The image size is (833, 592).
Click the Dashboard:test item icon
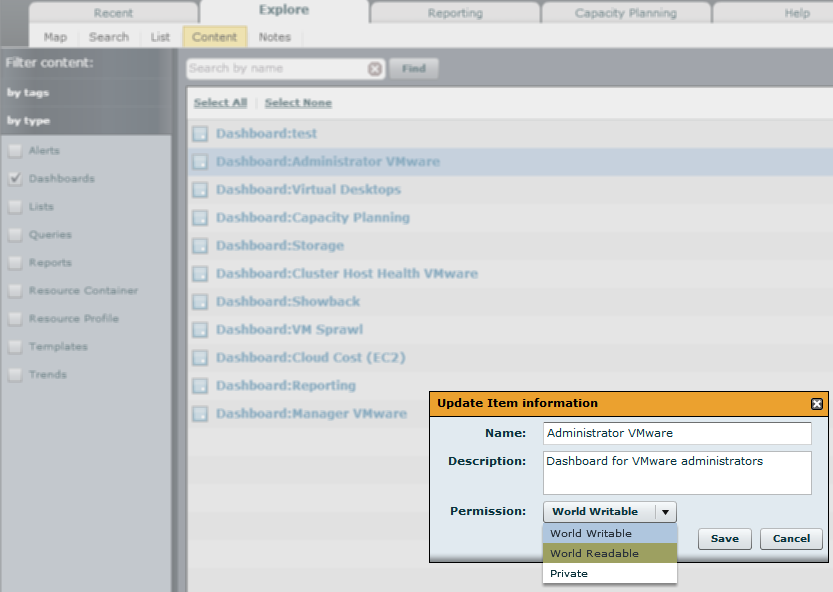tap(198, 133)
